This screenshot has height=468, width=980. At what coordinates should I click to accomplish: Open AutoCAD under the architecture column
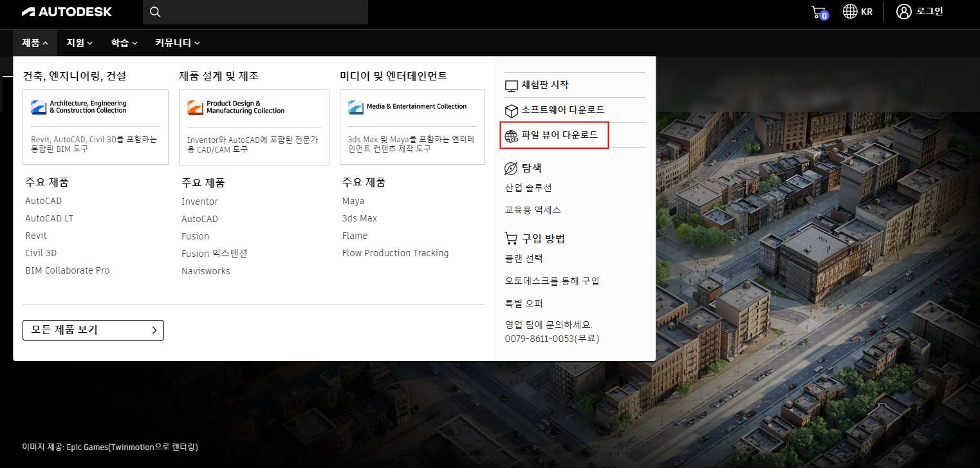point(44,201)
